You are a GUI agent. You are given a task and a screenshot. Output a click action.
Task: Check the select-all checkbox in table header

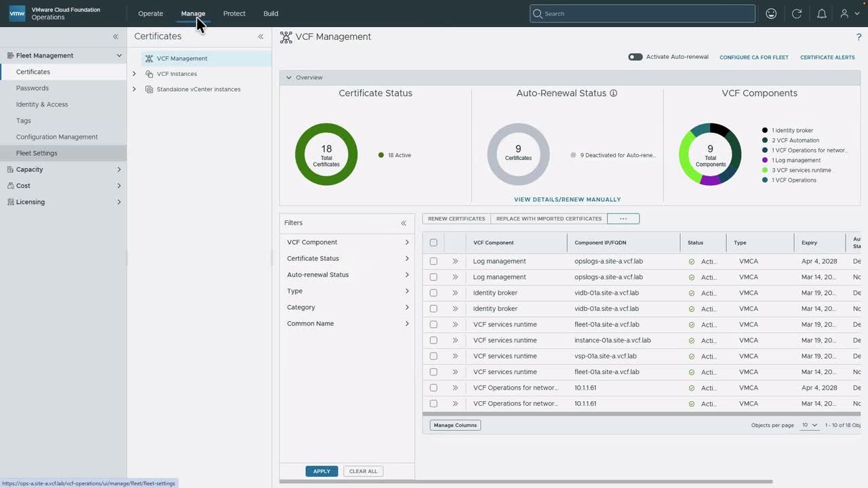(433, 243)
